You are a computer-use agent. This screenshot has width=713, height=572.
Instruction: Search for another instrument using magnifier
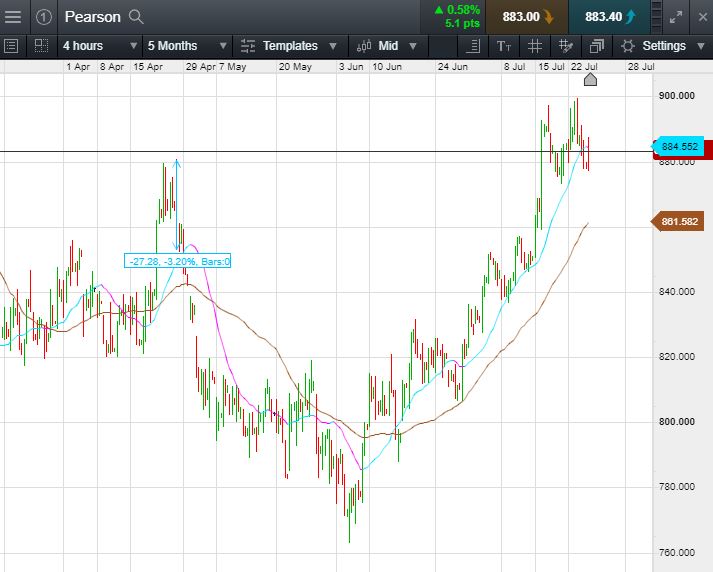136,17
